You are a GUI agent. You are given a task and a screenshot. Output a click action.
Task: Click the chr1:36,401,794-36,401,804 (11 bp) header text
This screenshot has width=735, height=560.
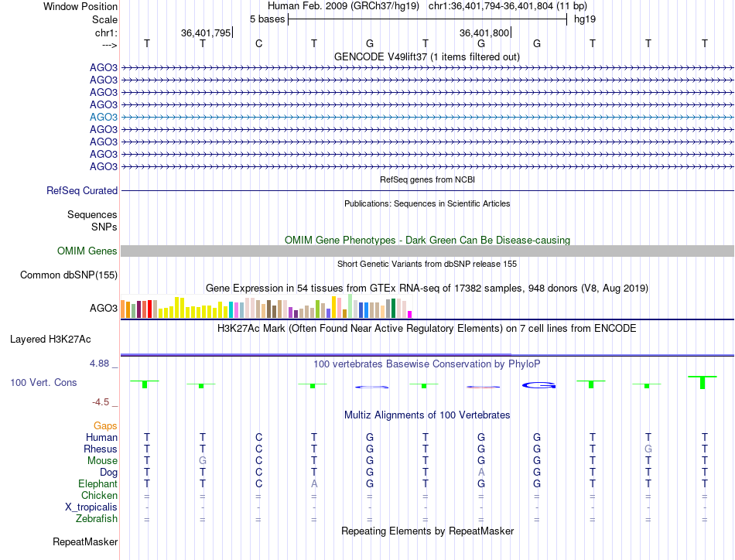tap(508, 6)
